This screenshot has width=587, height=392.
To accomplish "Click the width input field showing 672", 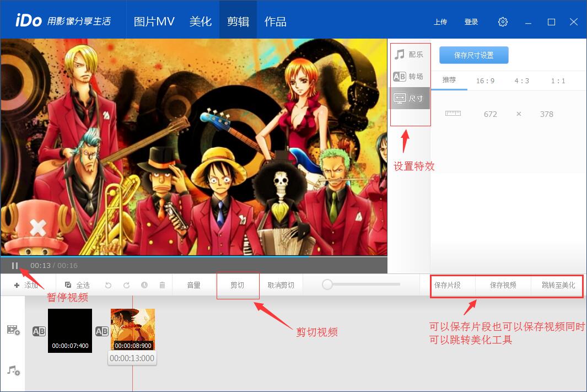I will click(x=490, y=114).
